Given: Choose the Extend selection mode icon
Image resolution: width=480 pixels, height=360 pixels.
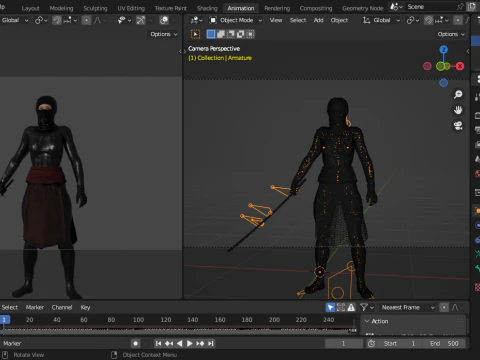Looking at the screenshot, I should pyautogui.click(x=221, y=34).
